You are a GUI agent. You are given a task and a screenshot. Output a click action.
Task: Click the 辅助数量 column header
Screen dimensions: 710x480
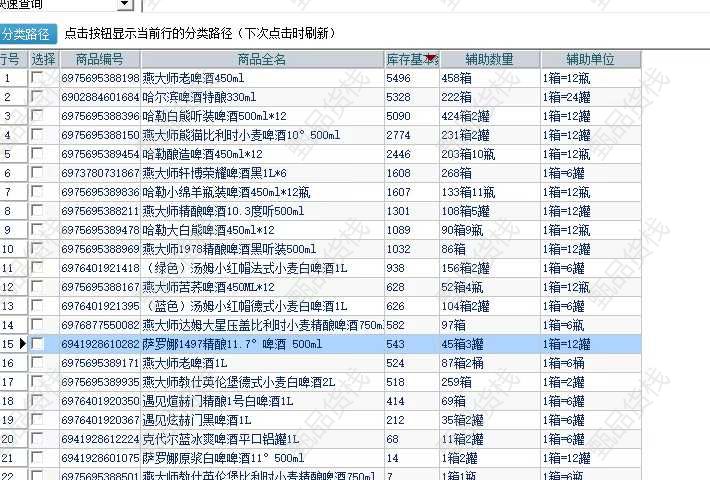(x=489, y=60)
